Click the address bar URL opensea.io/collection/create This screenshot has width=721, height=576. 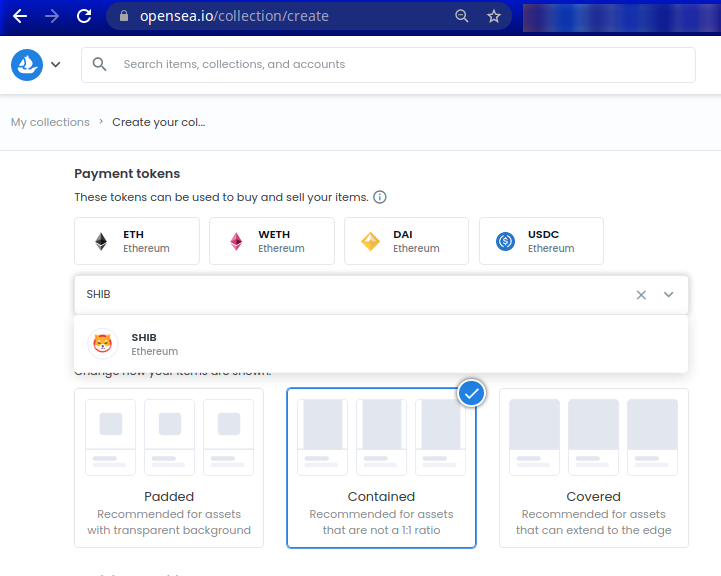(x=235, y=16)
